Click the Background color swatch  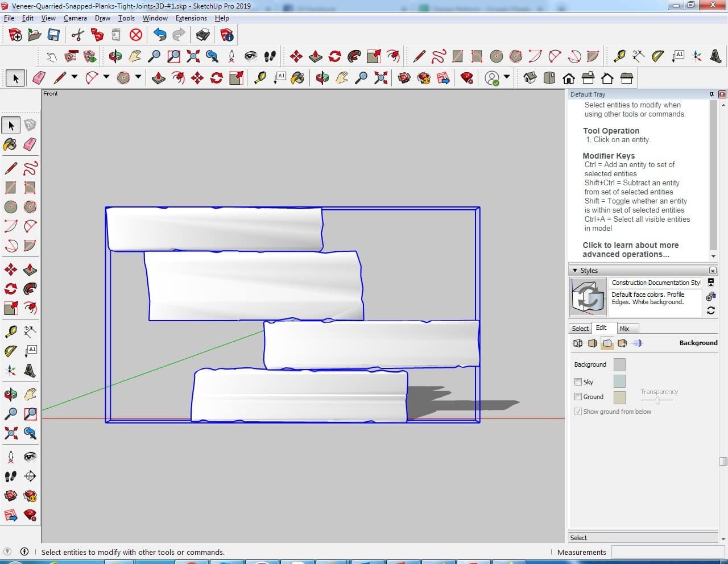[x=619, y=364]
